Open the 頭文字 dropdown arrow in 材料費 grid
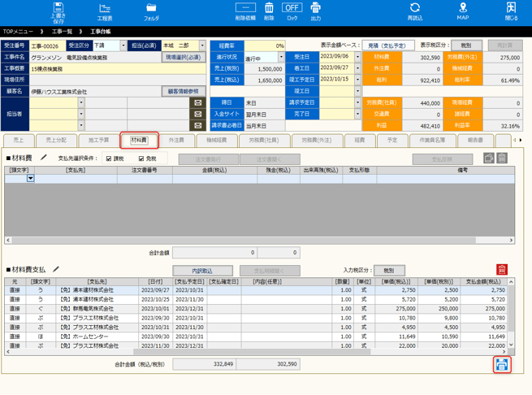 [x=31, y=178]
